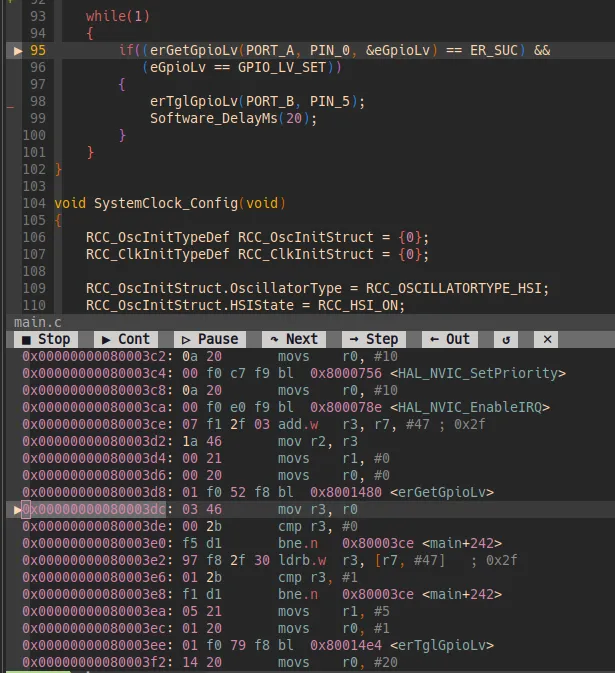Pause the program with Pause button
This screenshot has width=615, height=673.
(x=210, y=339)
